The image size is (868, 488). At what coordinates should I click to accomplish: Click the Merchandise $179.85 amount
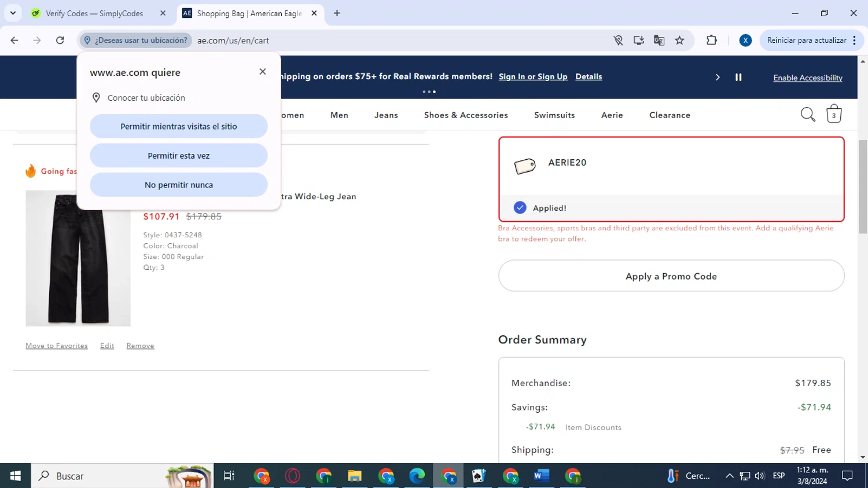[813, 383]
